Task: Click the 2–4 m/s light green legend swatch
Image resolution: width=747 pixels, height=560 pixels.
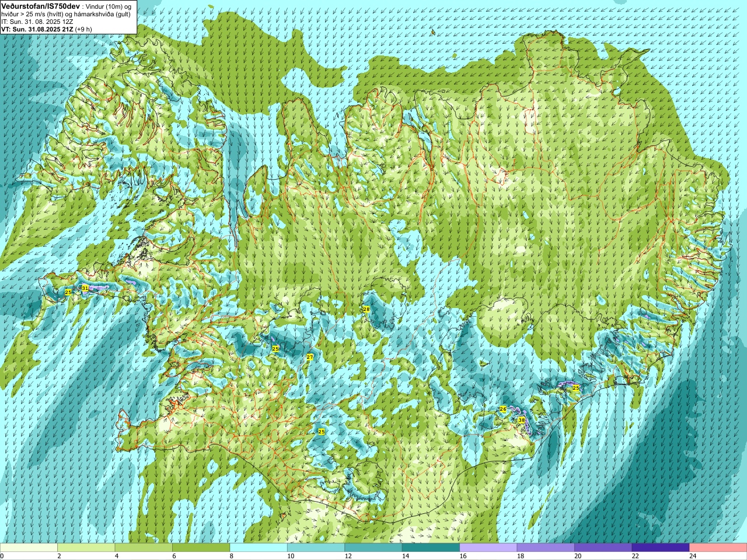Action: click(x=86, y=548)
